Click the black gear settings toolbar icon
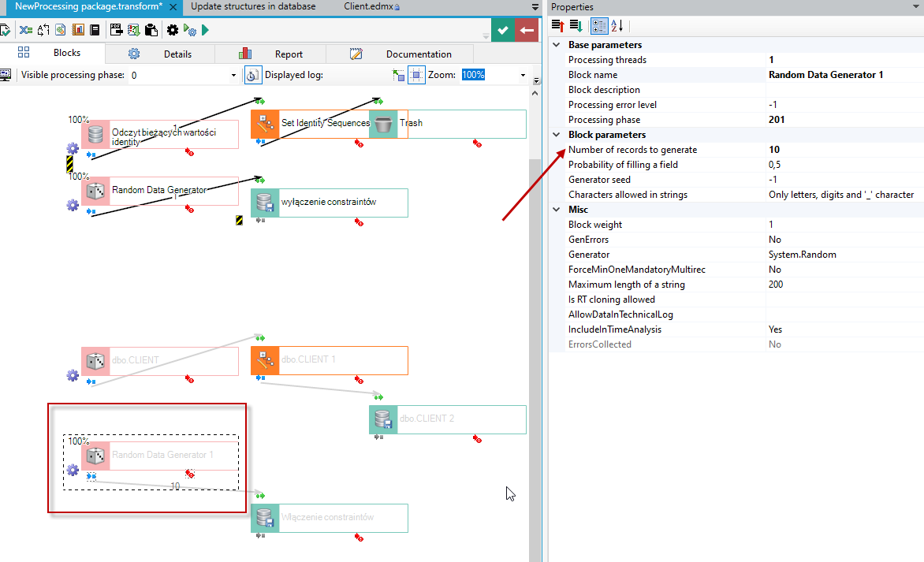 172,30
